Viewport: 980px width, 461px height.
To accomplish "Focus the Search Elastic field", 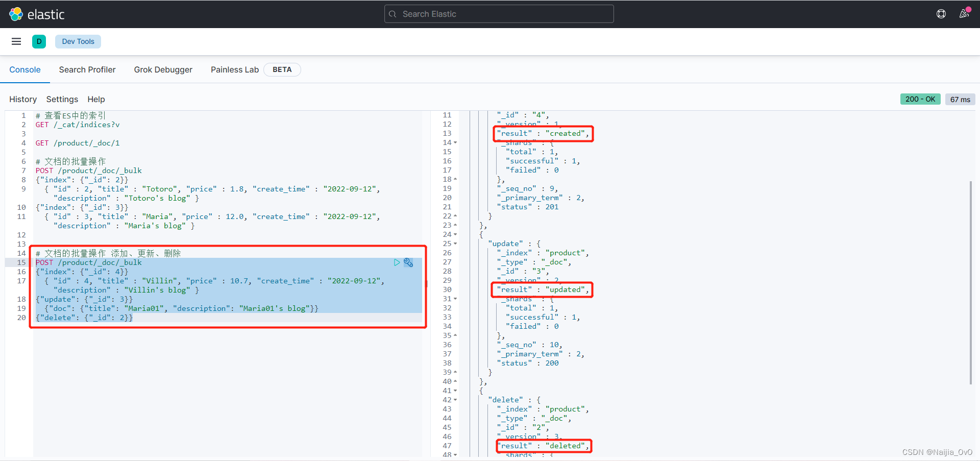I will click(499, 14).
